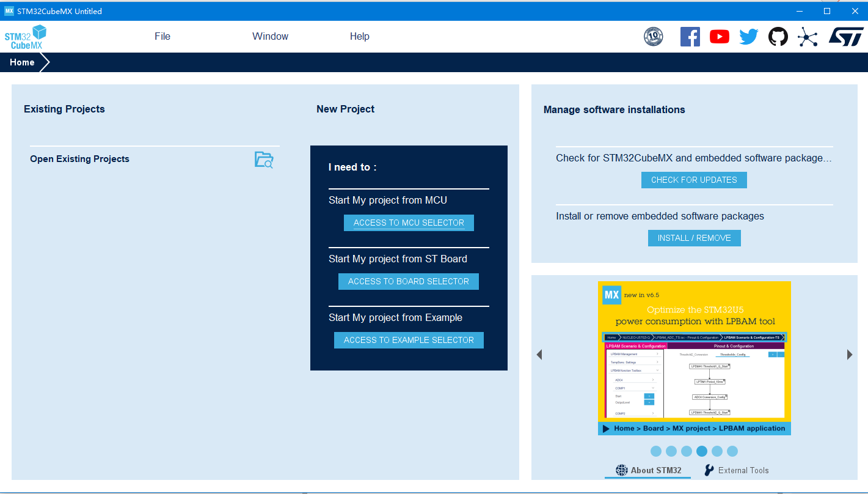The width and height of the screenshot is (868, 494).
Task: Open the Window menu
Action: pyautogui.click(x=270, y=36)
